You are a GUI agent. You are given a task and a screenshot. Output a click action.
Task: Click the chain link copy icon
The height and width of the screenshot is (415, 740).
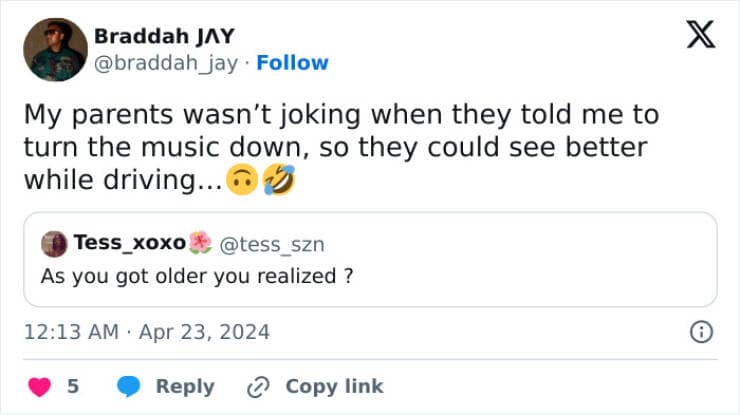pyautogui.click(x=258, y=386)
